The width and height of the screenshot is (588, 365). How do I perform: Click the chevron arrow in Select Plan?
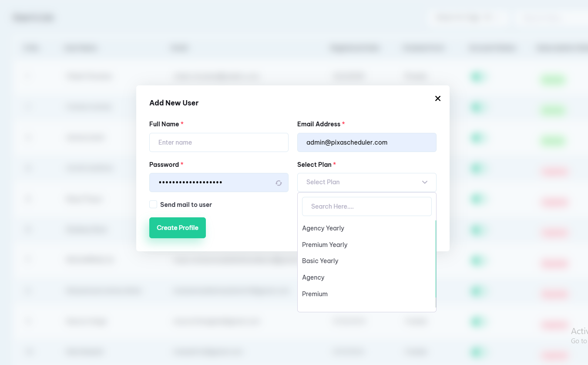pyautogui.click(x=425, y=182)
